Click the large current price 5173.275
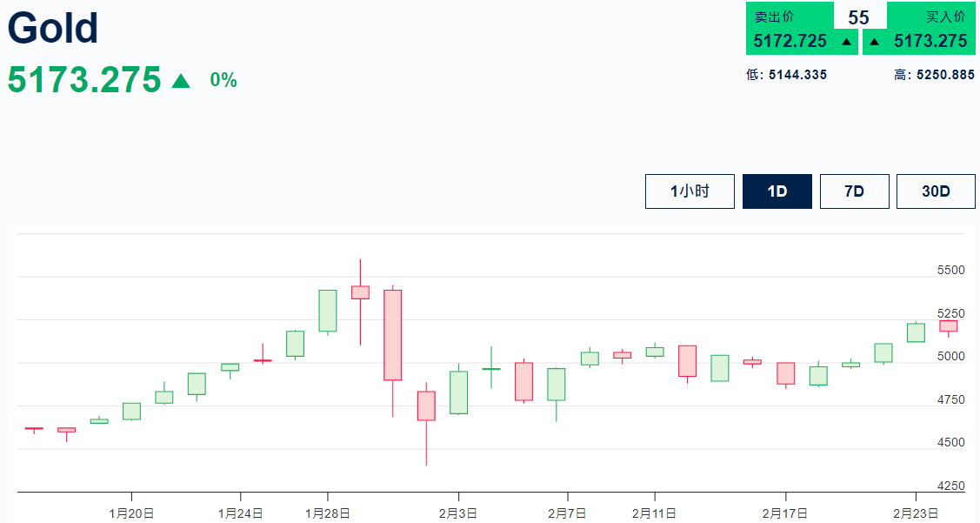 click(84, 79)
